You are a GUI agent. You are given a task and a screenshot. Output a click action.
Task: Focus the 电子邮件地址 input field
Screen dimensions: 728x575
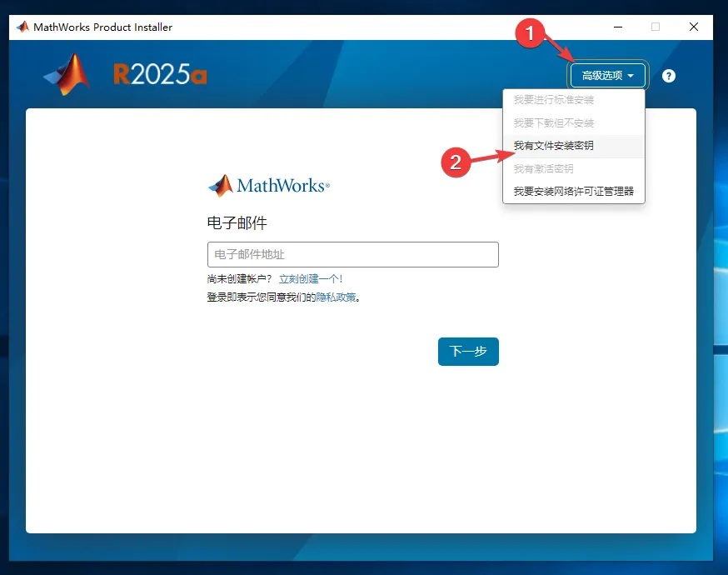[352, 254]
